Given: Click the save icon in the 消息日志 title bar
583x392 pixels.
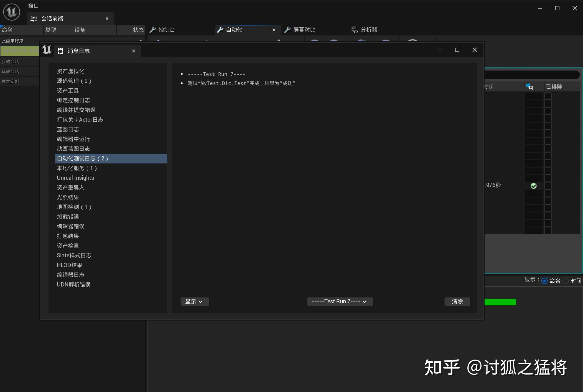Looking at the screenshot, I should click(x=60, y=51).
